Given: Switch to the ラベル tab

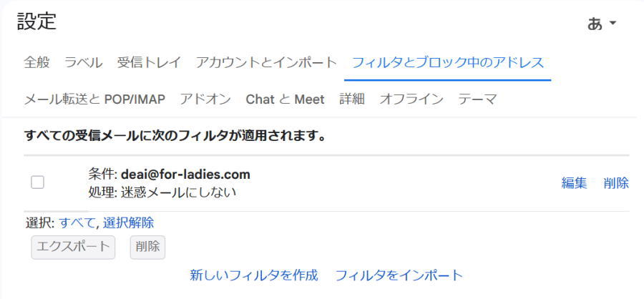Looking at the screenshot, I should (84, 62).
